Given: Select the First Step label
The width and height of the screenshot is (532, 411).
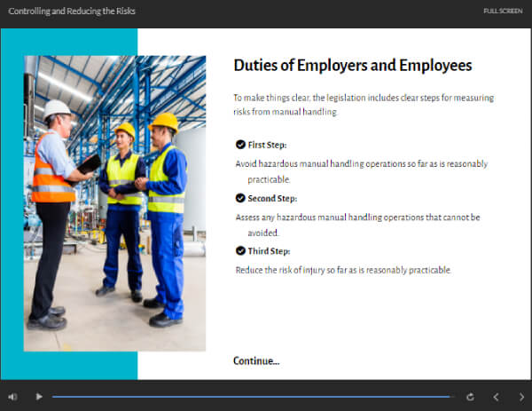Looking at the screenshot, I should point(267,145).
